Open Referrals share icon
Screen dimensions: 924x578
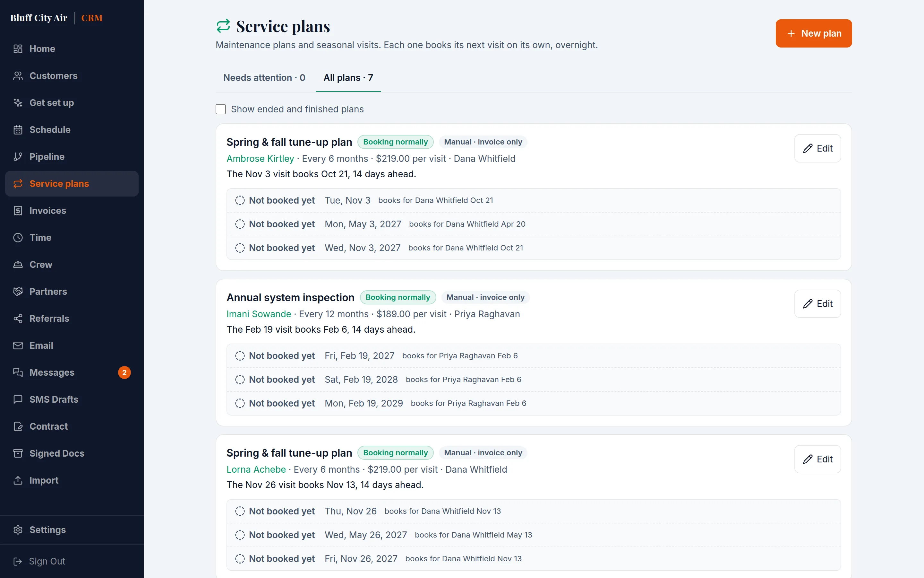[x=18, y=319]
